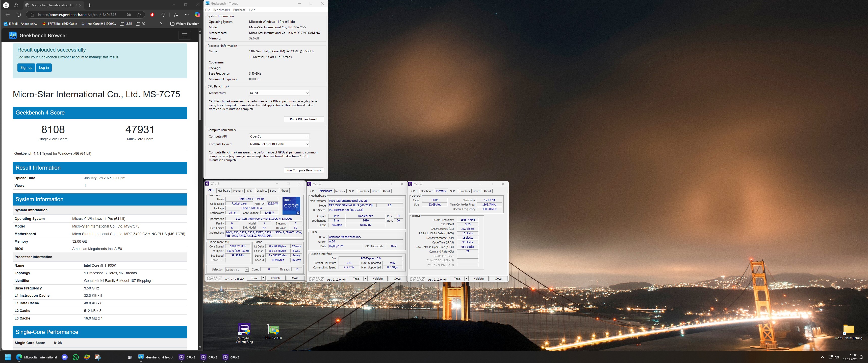This screenshot has height=363, width=868.
Task: Open the Intel Core i9 11900K bookmark
Action: coord(98,24)
